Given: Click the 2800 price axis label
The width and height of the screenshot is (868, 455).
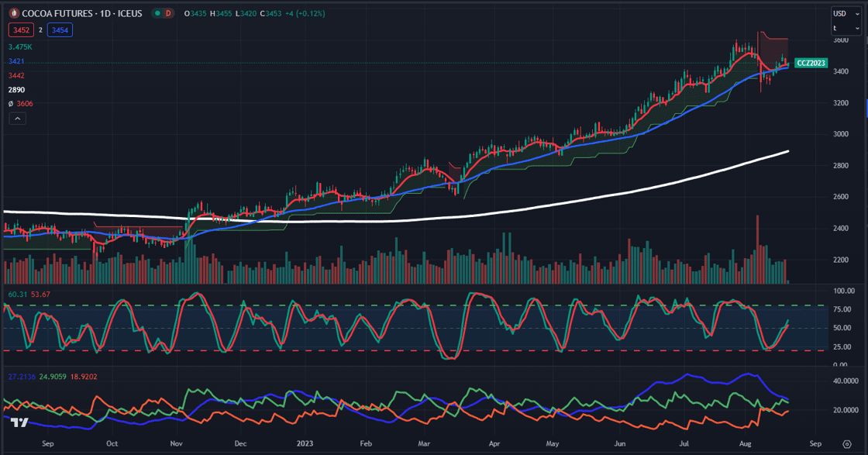Looking at the screenshot, I should click(x=841, y=166).
